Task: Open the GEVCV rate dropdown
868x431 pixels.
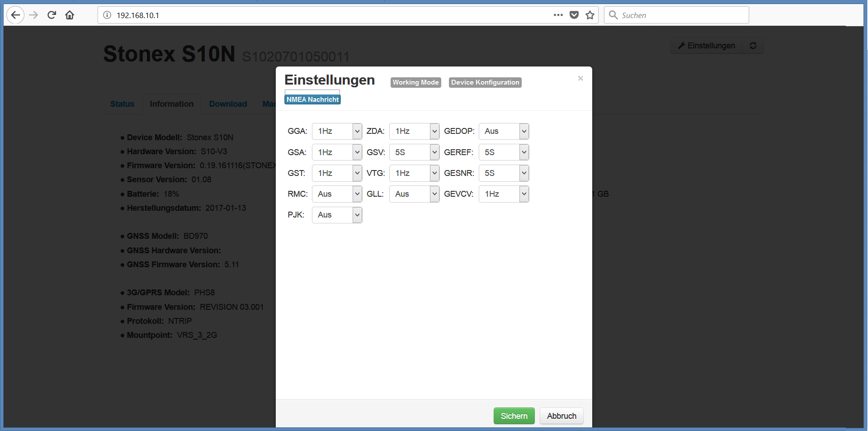Action: (x=504, y=194)
